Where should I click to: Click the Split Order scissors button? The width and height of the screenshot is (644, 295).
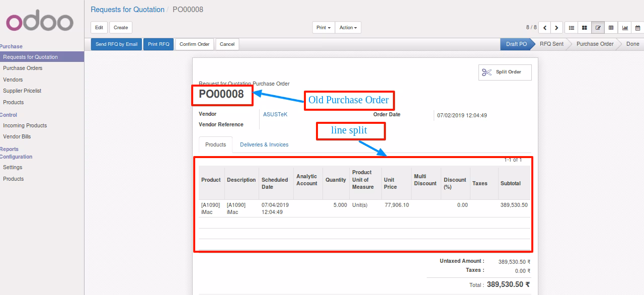[505, 72]
